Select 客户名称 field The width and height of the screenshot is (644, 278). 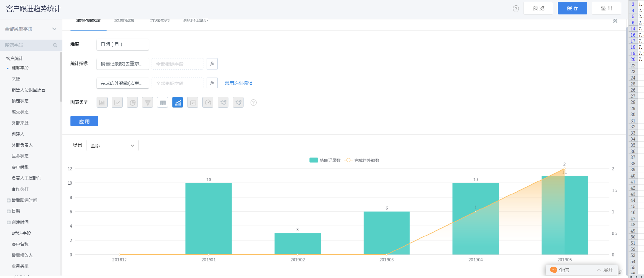pyautogui.click(x=20, y=244)
